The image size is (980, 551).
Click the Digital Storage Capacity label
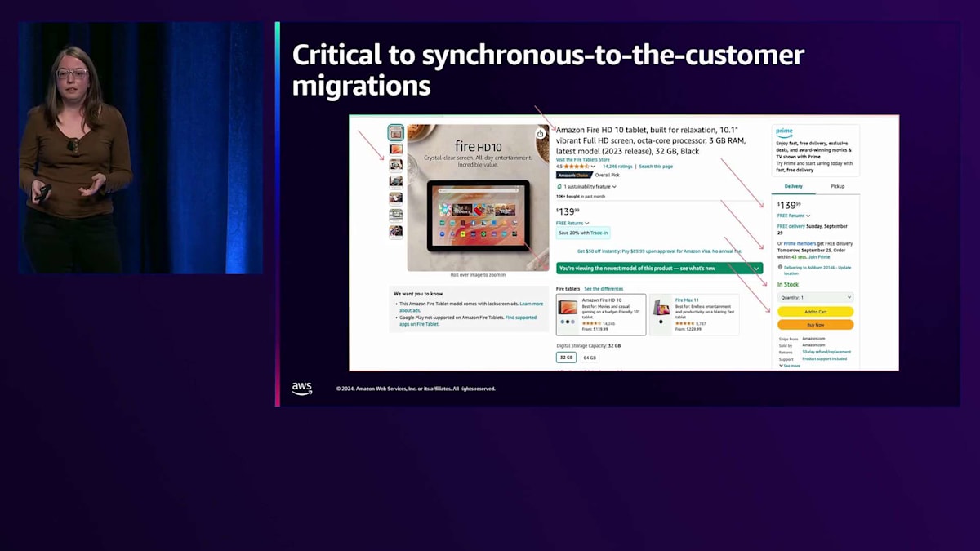pyautogui.click(x=588, y=345)
